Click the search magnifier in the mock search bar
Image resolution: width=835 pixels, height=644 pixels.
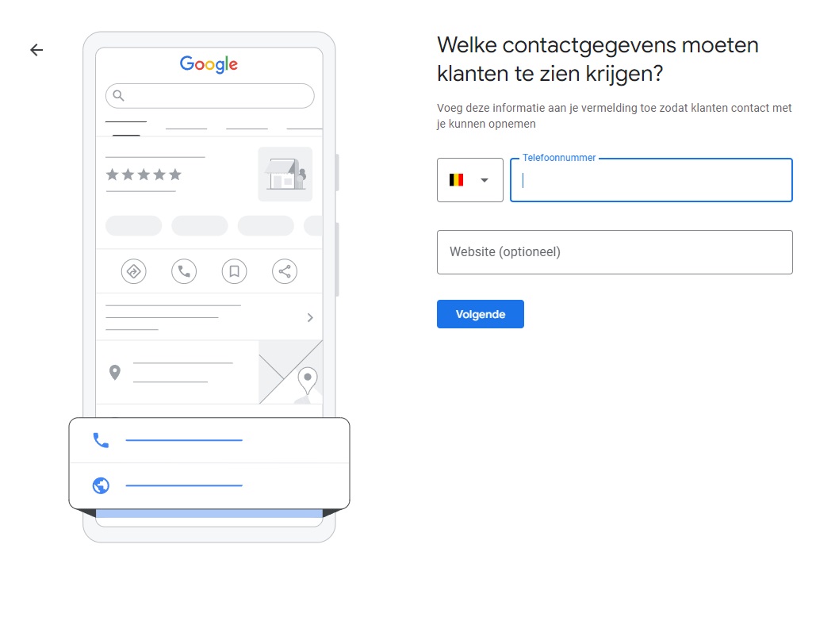tap(118, 95)
